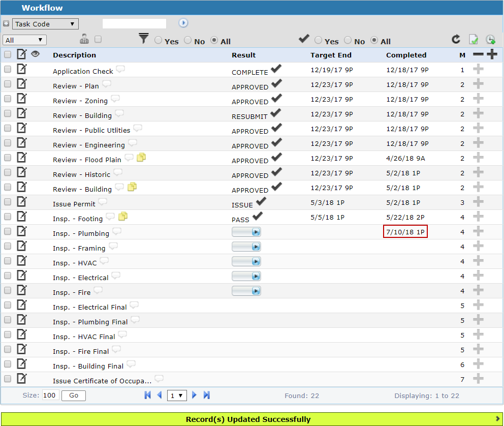Open yellow notes icon on Review - Flood Plain
This screenshot has height=426, width=504.
(141, 158)
